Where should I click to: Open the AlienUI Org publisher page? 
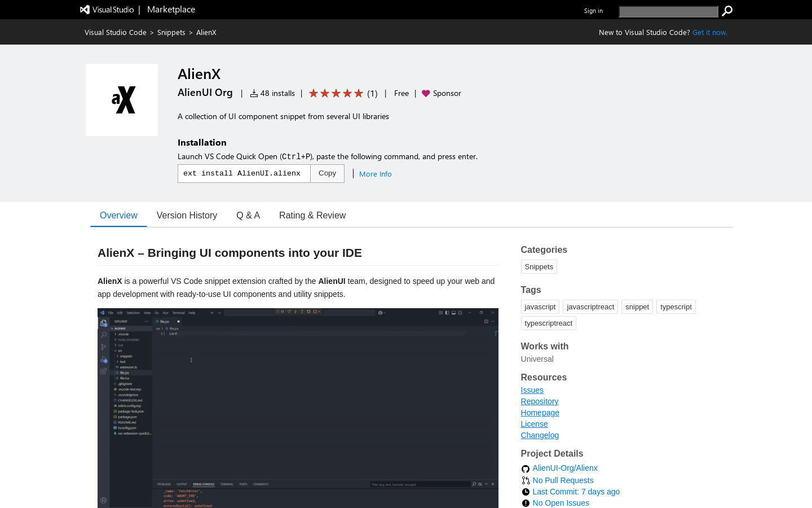click(x=205, y=93)
